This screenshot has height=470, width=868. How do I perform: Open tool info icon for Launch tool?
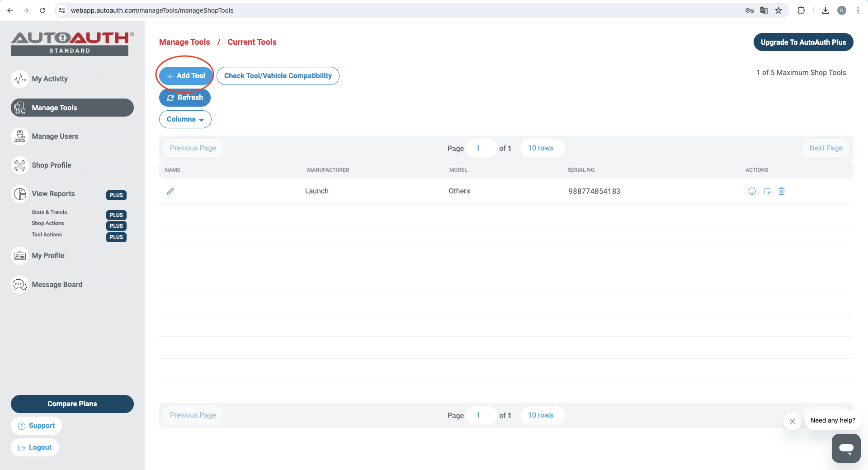point(752,191)
